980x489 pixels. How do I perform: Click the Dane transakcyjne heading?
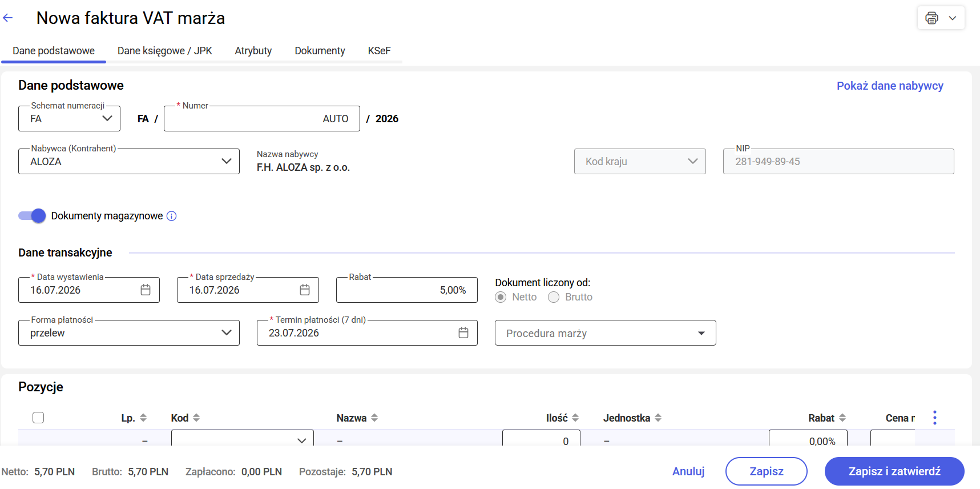coord(65,252)
